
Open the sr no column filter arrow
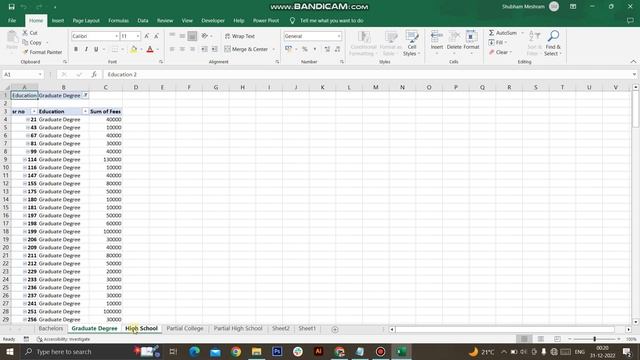tap(34, 111)
